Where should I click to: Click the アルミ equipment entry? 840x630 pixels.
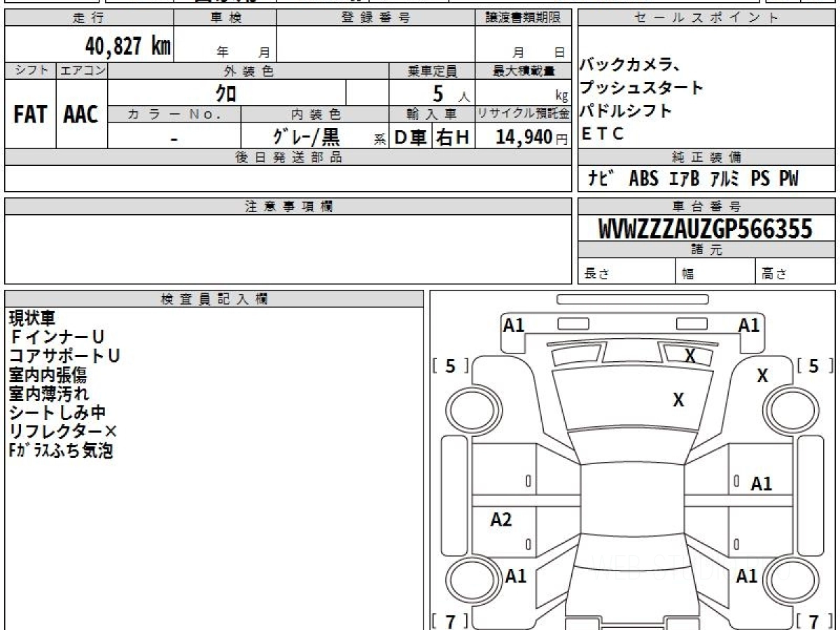[x=725, y=178]
